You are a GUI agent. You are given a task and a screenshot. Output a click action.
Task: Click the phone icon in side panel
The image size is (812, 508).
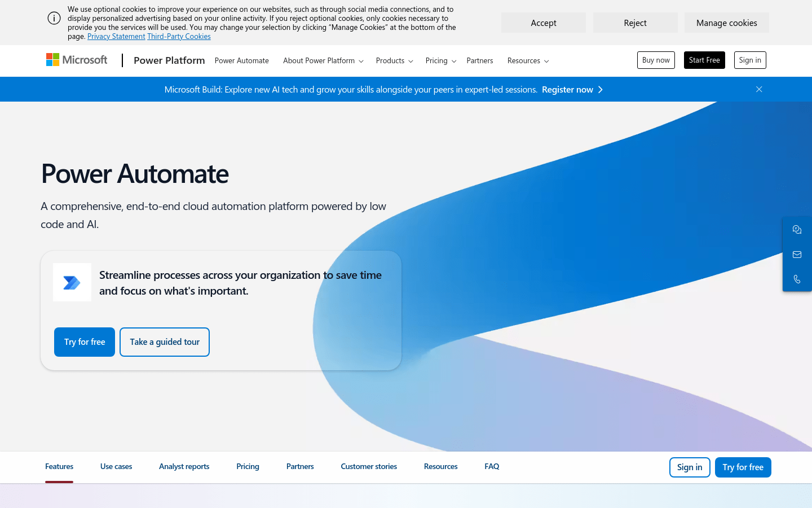(797, 279)
